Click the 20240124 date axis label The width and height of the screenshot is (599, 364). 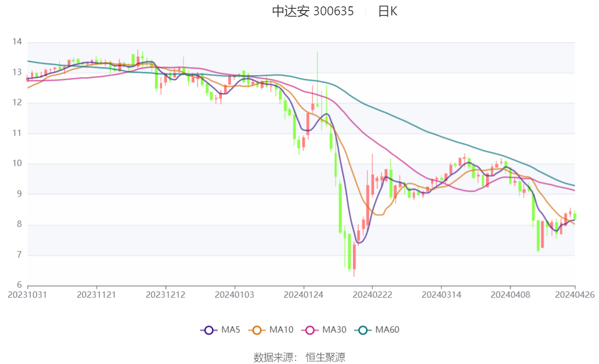pos(303,294)
